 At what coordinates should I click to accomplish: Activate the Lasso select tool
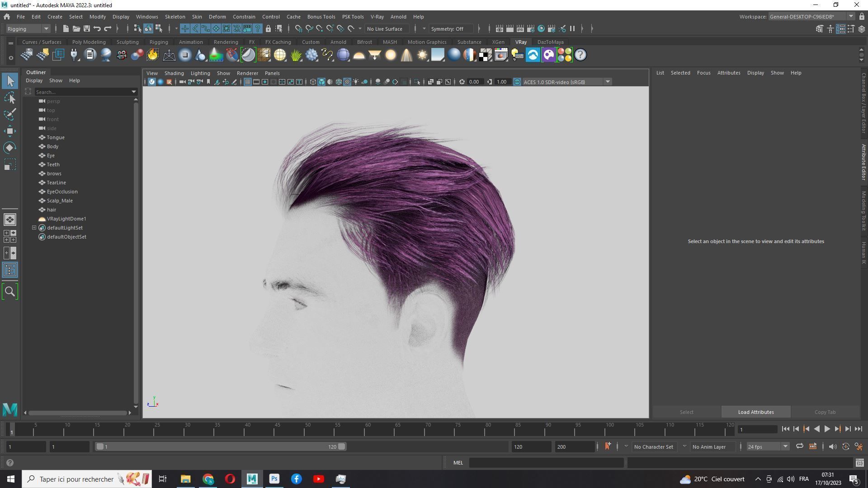coord(10,98)
